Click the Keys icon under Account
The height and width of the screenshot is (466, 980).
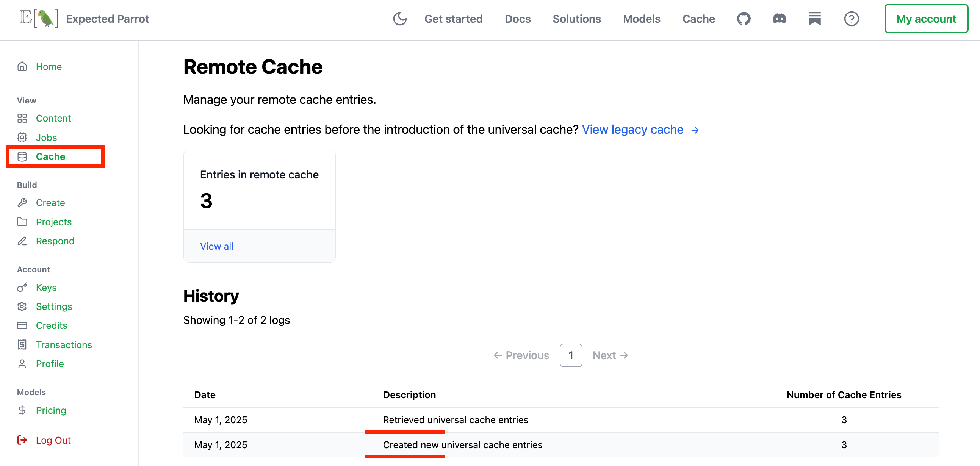[x=22, y=288]
